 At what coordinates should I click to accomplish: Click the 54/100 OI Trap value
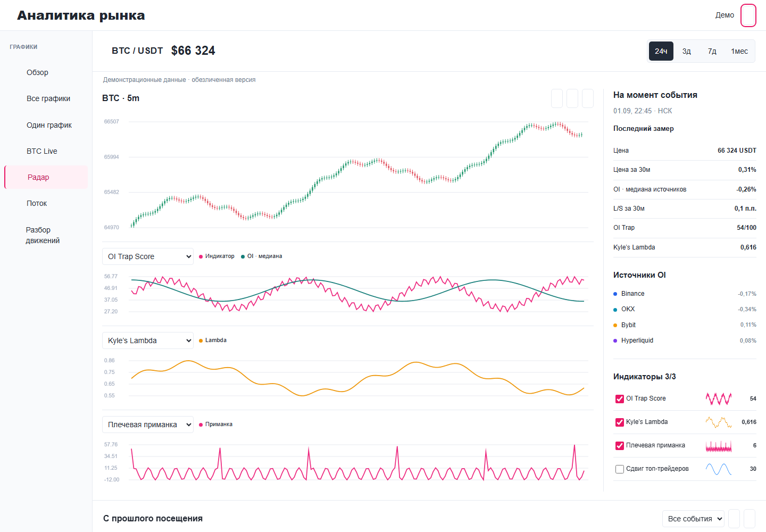[746, 228]
